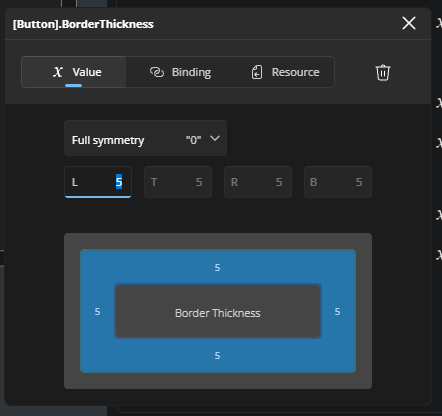Click the bottom border value in preview

(217, 356)
